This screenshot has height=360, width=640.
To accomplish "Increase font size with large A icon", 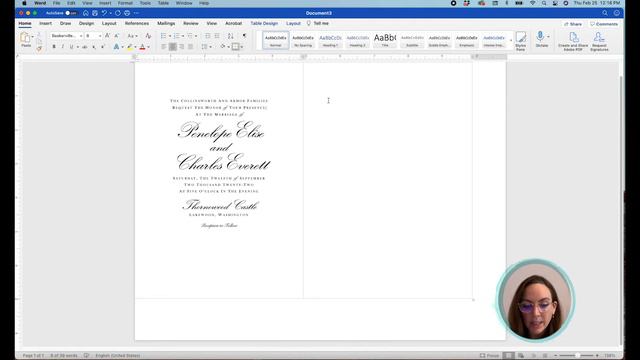I will (107, 36).
